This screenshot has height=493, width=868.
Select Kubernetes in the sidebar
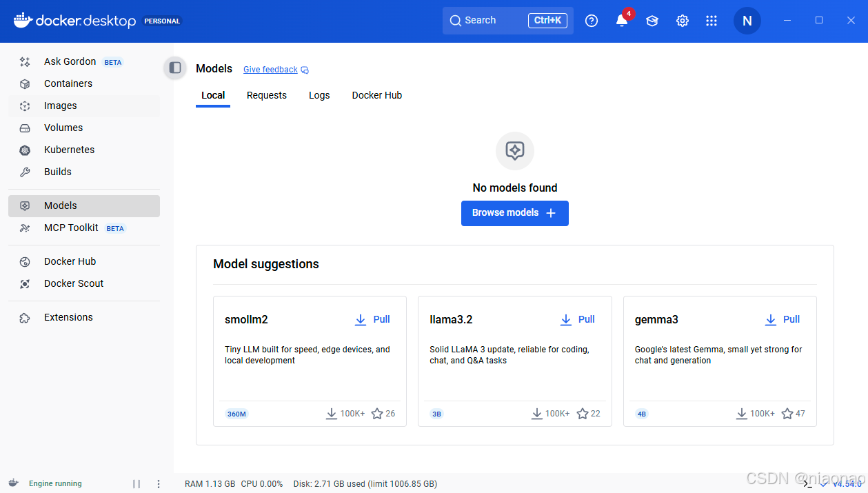click(84, 150)
